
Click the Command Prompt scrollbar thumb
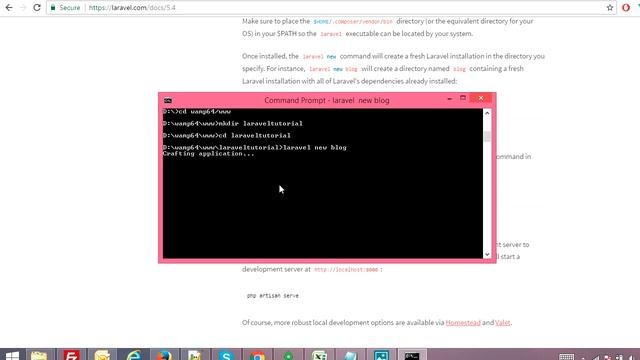(x=487, y=136)
